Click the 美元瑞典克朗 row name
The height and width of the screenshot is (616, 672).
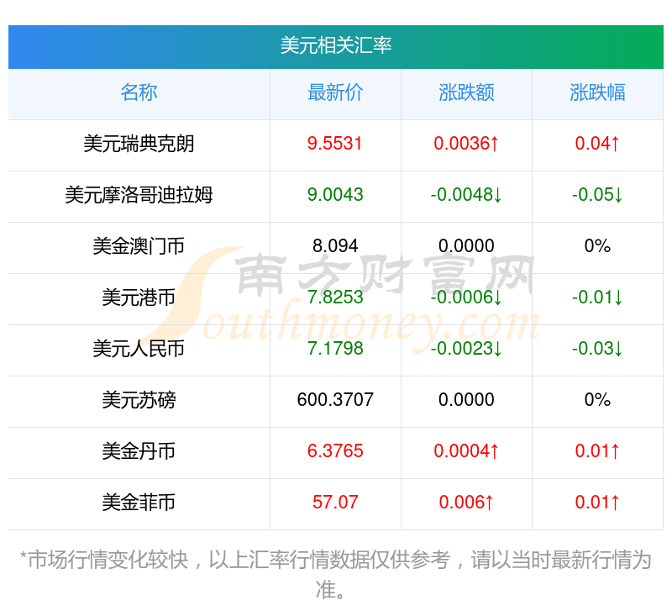139,144
